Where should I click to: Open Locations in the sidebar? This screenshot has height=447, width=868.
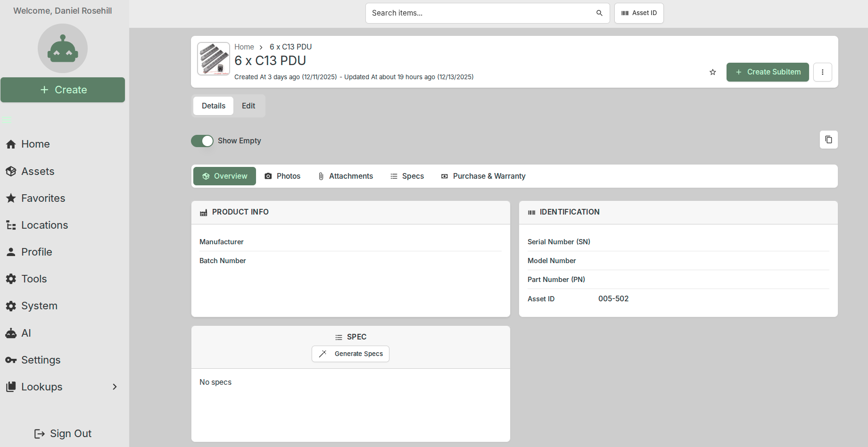point(37,225)
